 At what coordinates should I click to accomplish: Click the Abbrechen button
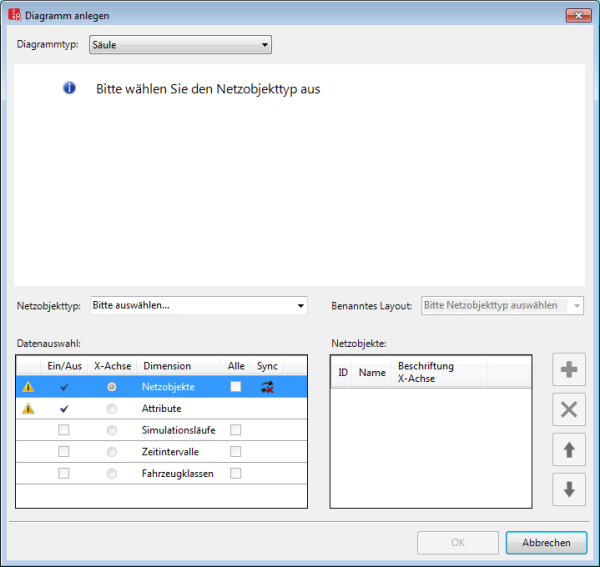click(546, 543)
